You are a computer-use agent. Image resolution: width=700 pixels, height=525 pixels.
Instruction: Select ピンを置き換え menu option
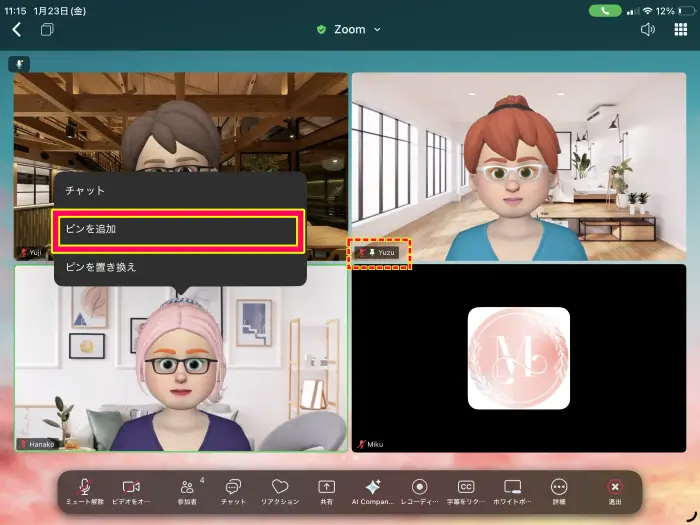(180, 267)
